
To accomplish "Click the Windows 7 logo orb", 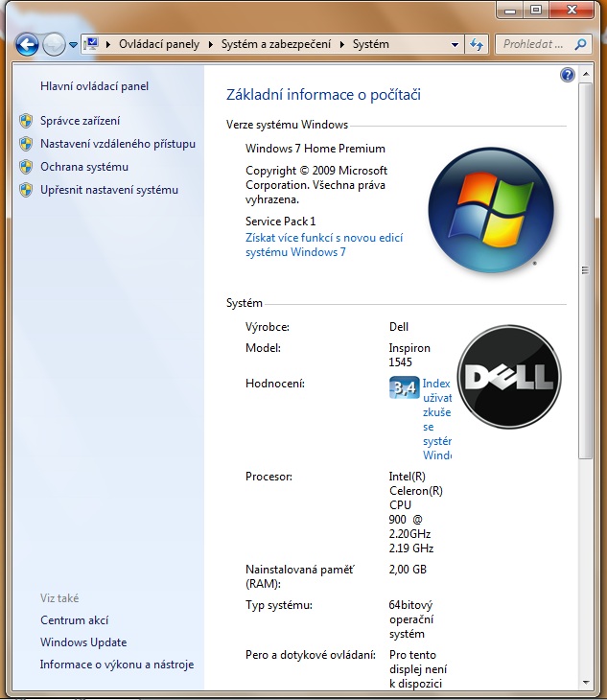I will 491,210.
